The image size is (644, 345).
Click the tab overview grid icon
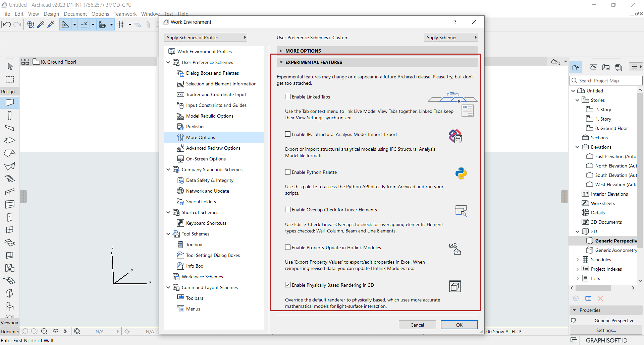[25, 62]
